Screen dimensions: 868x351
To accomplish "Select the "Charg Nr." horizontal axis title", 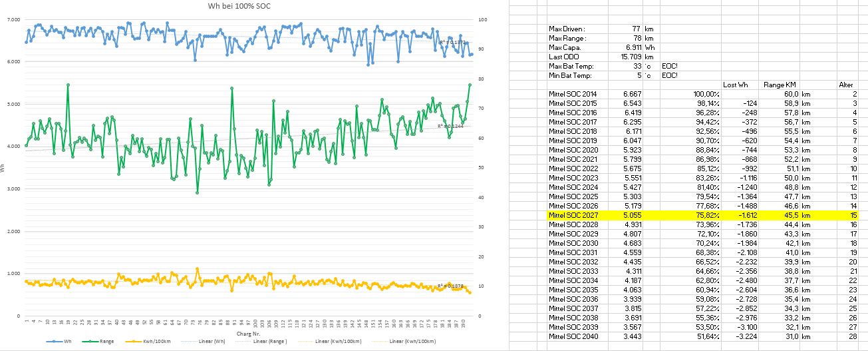I will [247, 333].
